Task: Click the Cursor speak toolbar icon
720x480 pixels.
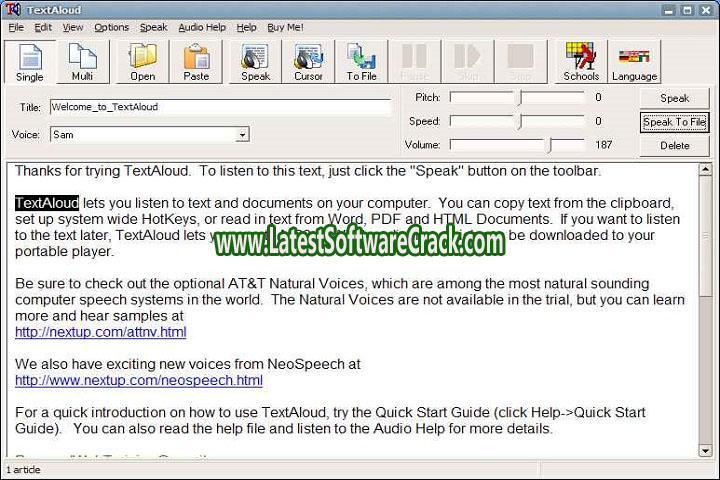Action: (308, 62)
